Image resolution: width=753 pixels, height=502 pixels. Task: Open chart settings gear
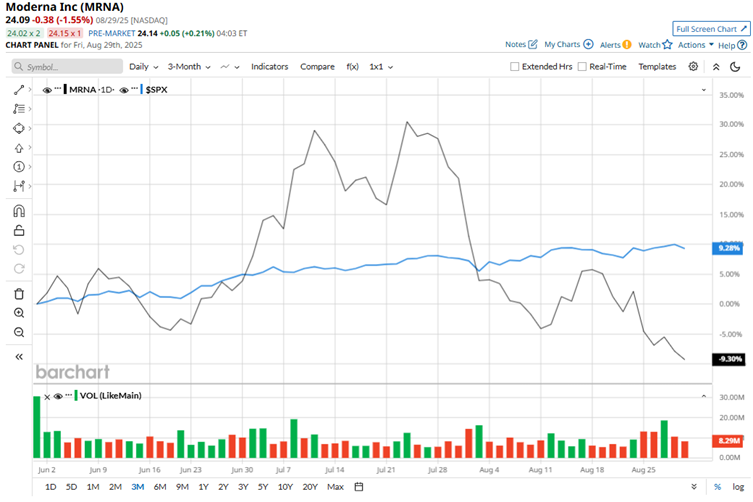tap(693, 66)
